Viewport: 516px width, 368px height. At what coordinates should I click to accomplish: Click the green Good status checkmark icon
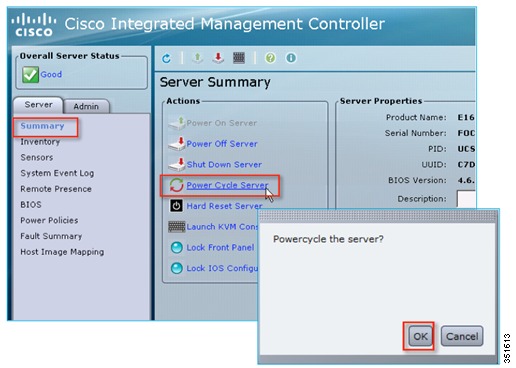(x=30, y=74)
